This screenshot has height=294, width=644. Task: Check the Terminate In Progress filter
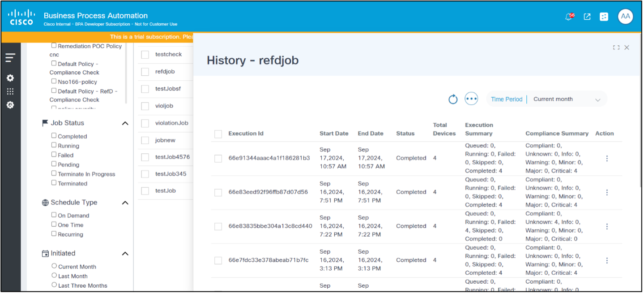click(x=54, y=173)
